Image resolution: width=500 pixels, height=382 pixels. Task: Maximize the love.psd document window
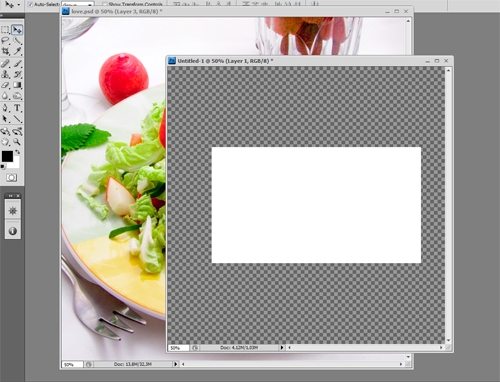(x=396, y=11)
